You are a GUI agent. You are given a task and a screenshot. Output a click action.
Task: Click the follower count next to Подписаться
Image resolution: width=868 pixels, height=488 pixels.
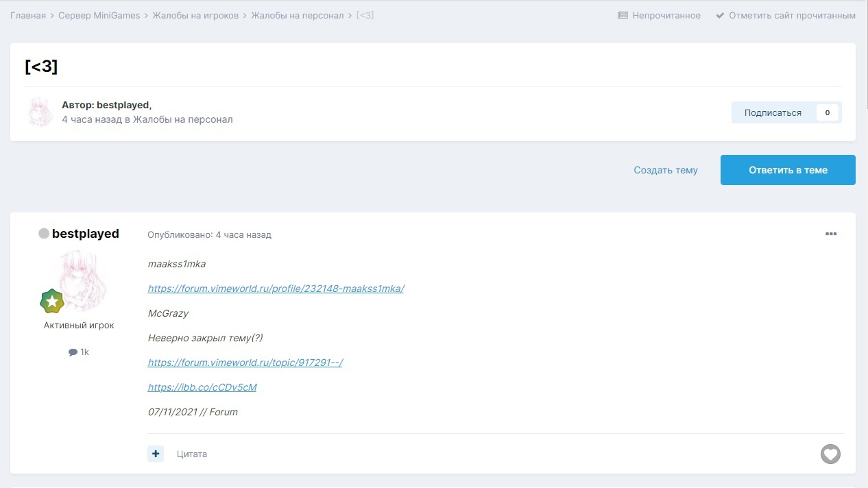[x=827, y=112]
